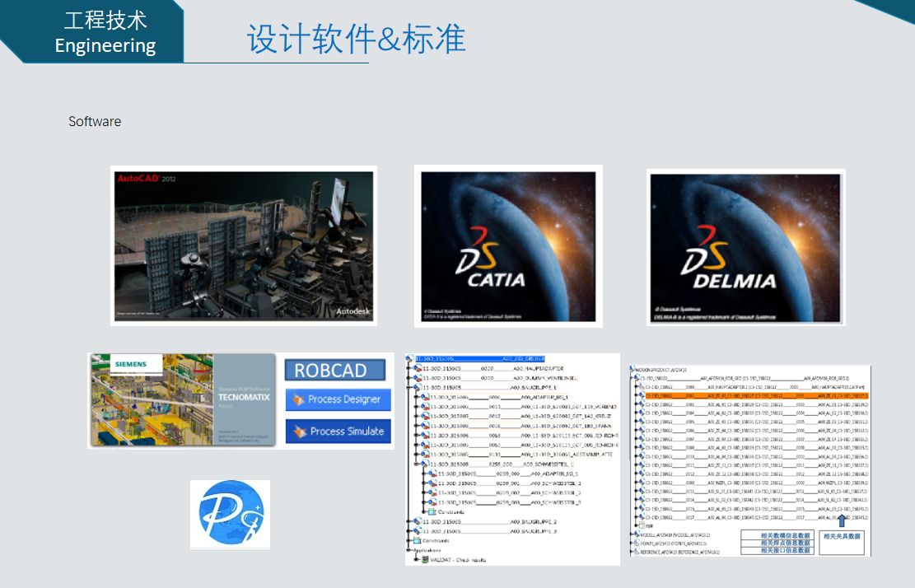Click the Process Simulate orange icon
915x588 pixels.
300,432
